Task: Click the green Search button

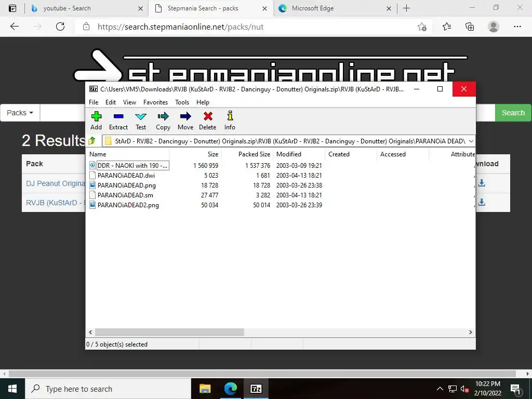Action: pyautogui.click(x=513, y=113)
